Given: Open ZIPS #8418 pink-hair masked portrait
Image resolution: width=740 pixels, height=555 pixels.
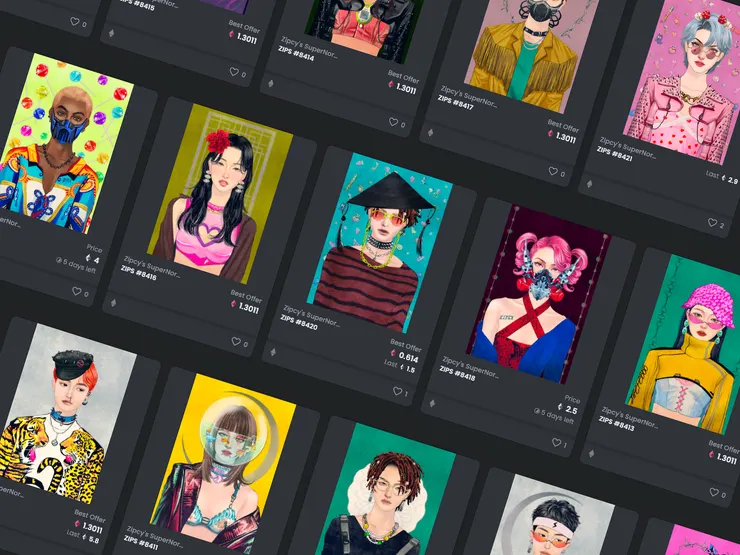Looking at the screenshot, I should point(538,294).
